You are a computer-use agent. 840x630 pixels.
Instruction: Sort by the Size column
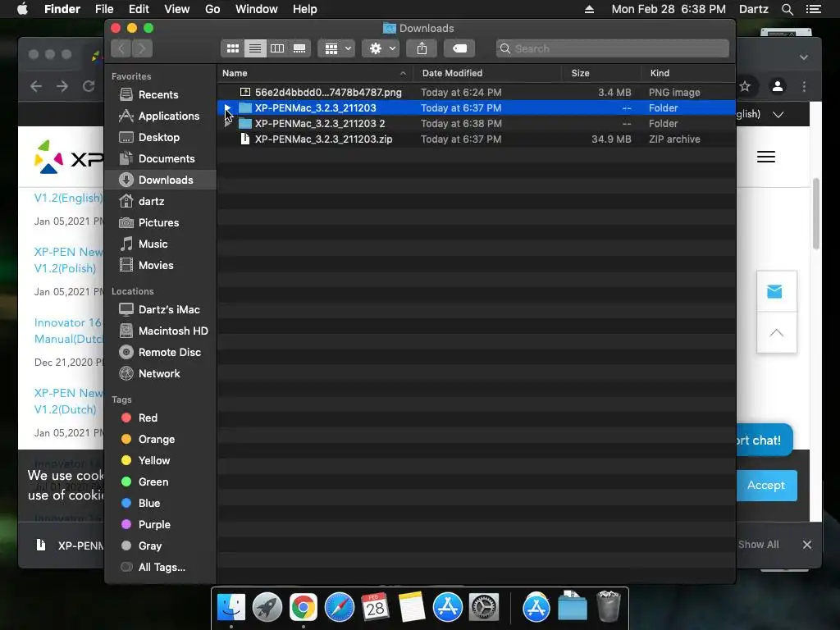(x=601, y=73)
